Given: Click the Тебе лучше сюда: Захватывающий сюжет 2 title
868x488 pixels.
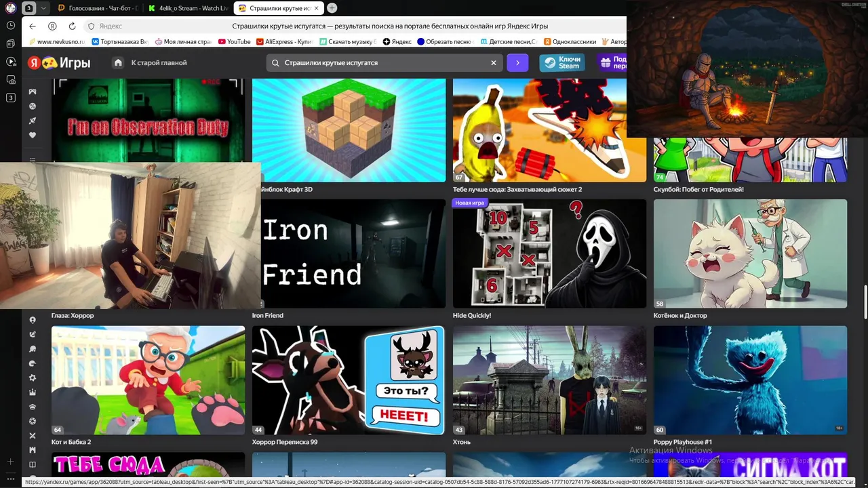Looking at the screenshot, I should click(x=517, y=189).
